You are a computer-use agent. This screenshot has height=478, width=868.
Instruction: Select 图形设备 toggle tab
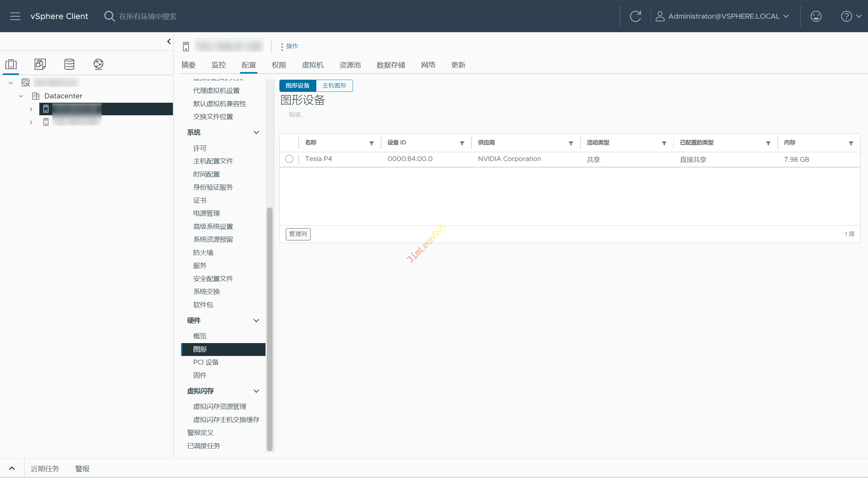(x=297, y=86)
